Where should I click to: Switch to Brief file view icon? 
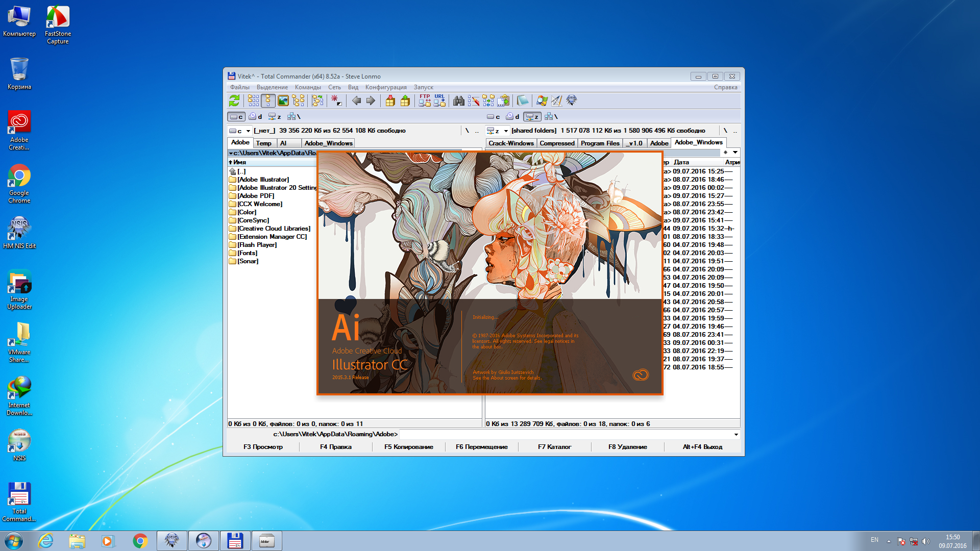tap(253, 101)
